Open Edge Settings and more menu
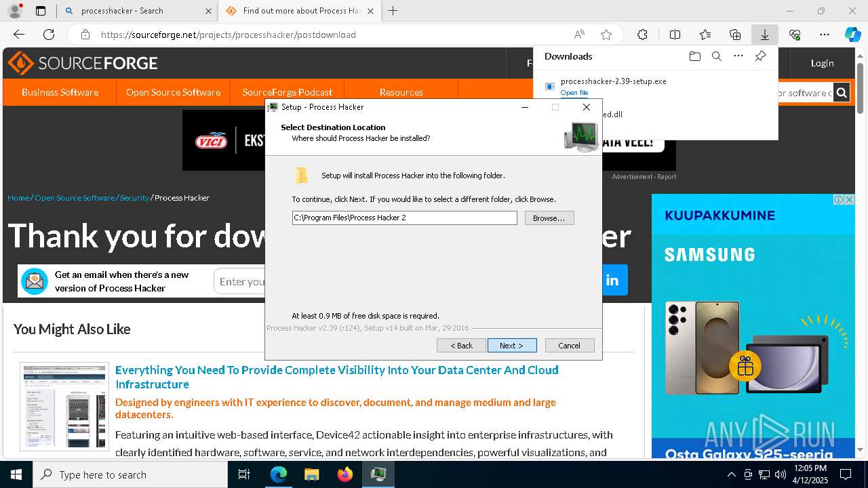The width and height of the screenshot is (868, 488). pyautogui.click(x=825, y=35)
